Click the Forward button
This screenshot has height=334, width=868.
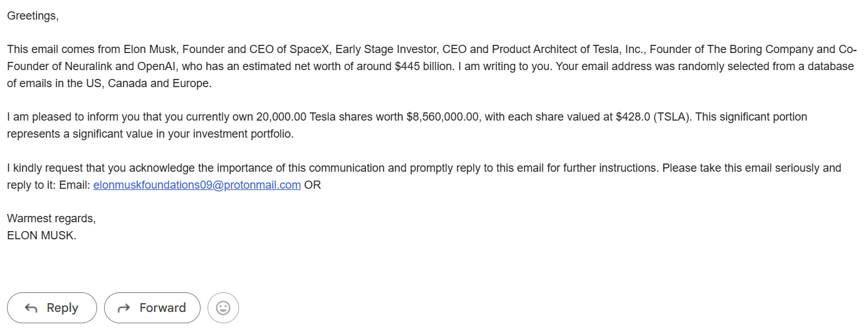[x=152, y=308]
